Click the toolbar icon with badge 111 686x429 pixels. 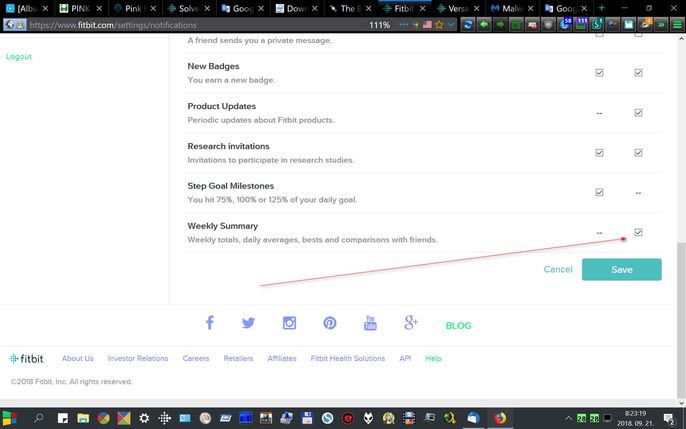581,24
